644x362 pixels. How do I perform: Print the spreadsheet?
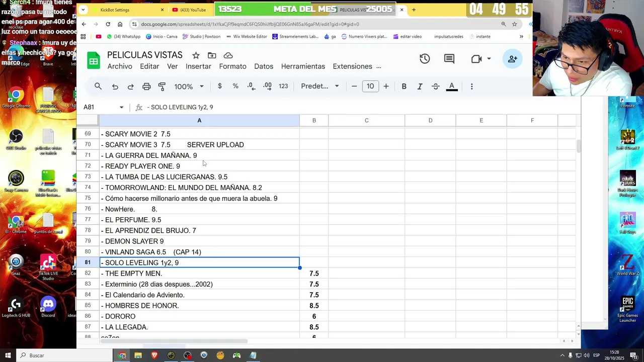pos(146,86)
